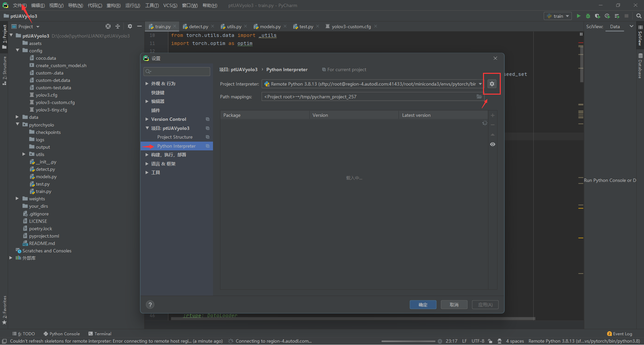Hide the Project panel minus icon
The height and width of the screenshot is (345, 644).
140,26
